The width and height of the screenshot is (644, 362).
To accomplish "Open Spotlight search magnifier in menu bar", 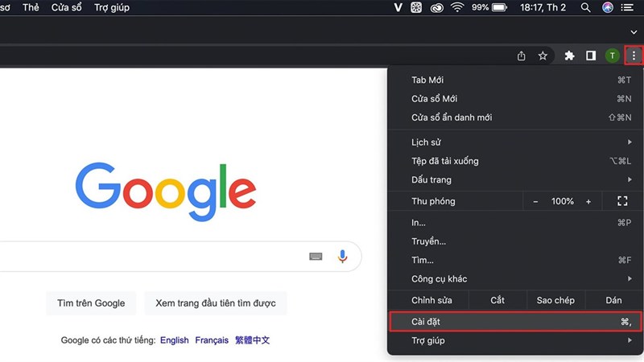I will [586, 7].
